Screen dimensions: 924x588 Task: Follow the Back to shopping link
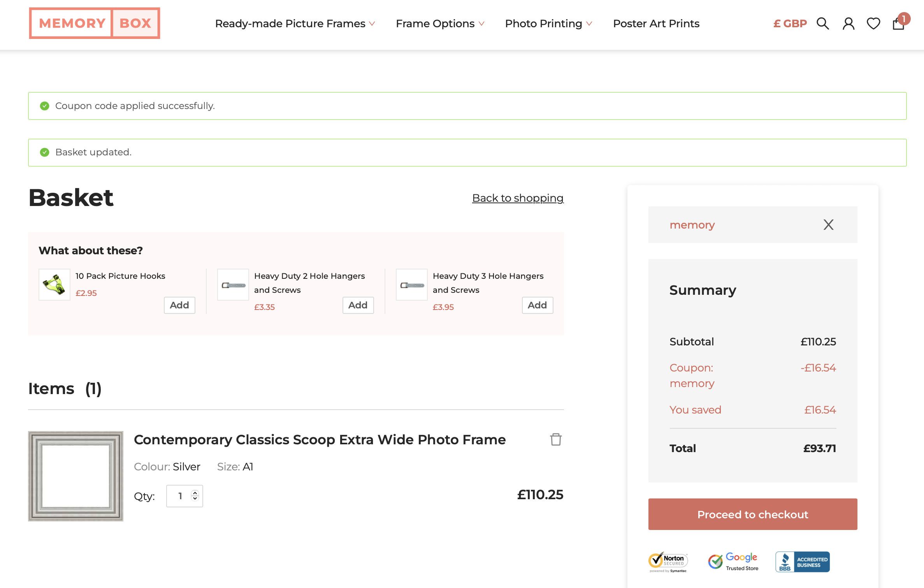pyautogui.click(x=517, y=198)
